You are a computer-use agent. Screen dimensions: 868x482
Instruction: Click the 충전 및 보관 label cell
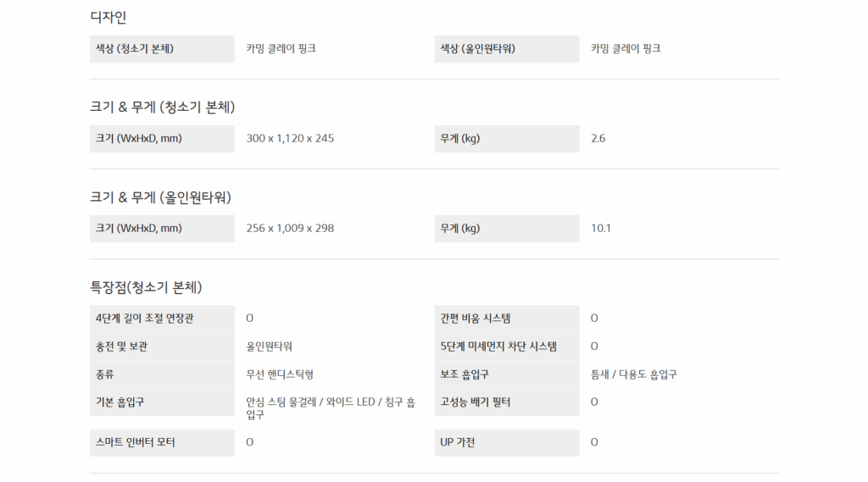161,346
